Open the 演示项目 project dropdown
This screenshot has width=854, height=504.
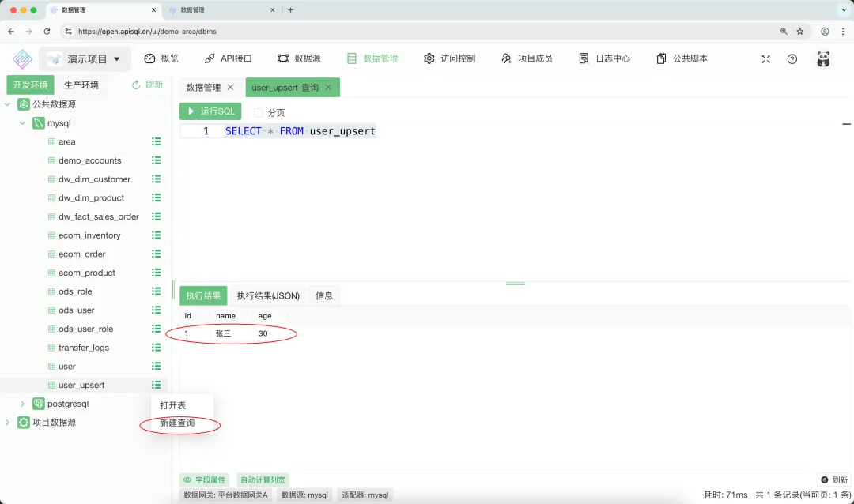[x=83, y=58]
